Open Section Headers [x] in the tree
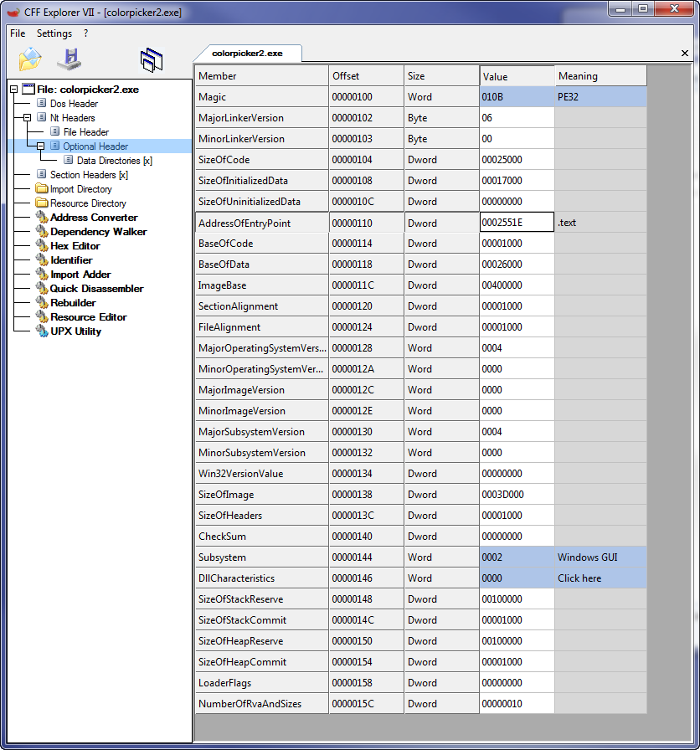The width and height of the screenshot is (700, 750). [89, 175]
